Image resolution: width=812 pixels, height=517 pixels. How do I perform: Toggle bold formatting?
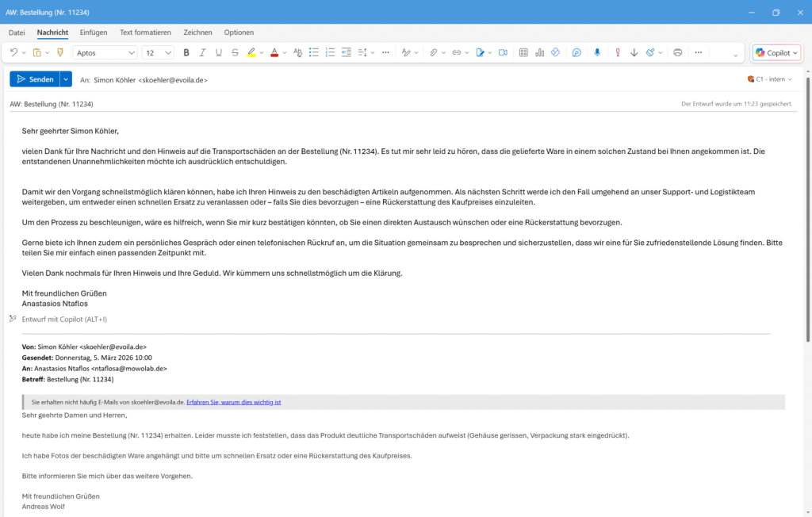186,52
